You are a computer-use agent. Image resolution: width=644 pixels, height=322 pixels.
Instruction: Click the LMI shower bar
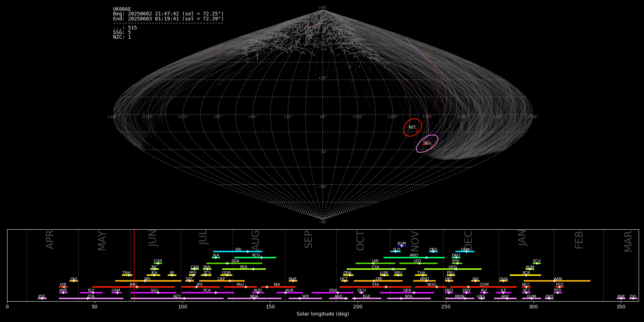click(x=375, y=263)
